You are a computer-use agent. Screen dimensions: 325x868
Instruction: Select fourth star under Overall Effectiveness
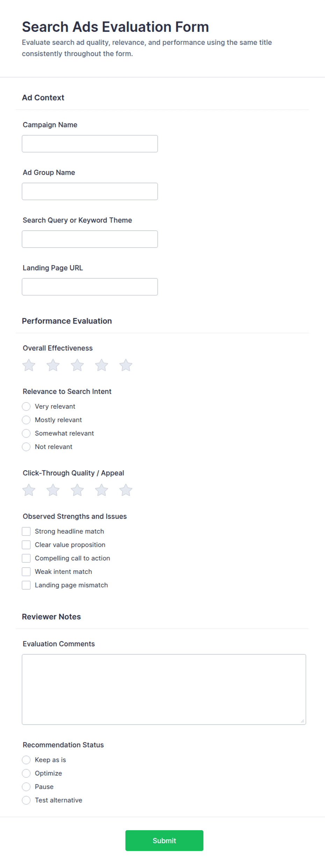click(102, 365)
